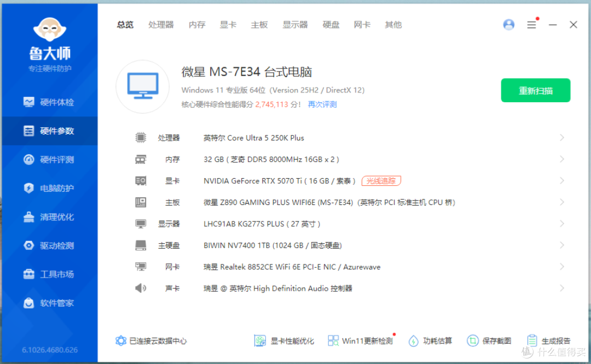591x364 pixels.
Task: Click 保存截图 to save screenshot
Action: [489, 340]
